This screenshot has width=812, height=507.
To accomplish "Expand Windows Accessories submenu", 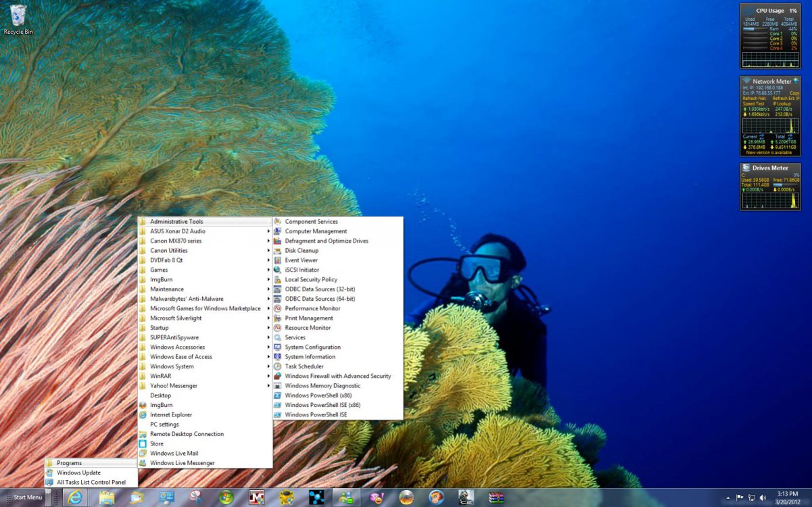I will tap(205, 347).
